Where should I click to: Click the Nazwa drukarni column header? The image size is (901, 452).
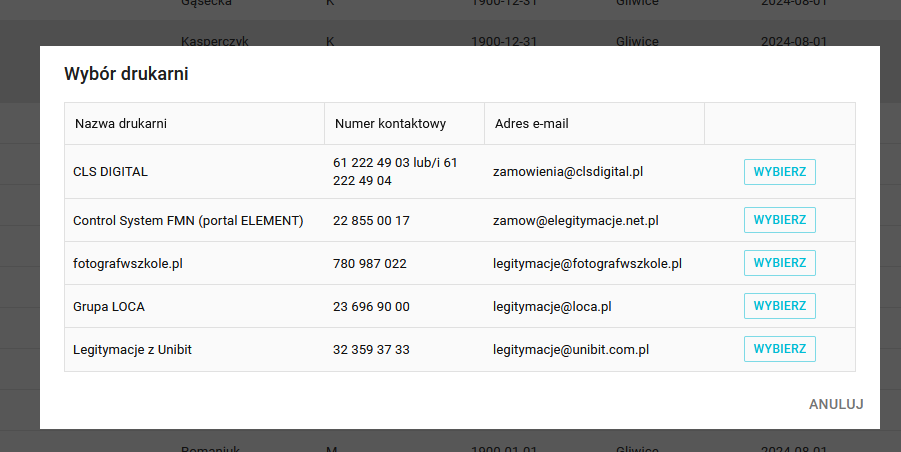[x=120, y=124]
